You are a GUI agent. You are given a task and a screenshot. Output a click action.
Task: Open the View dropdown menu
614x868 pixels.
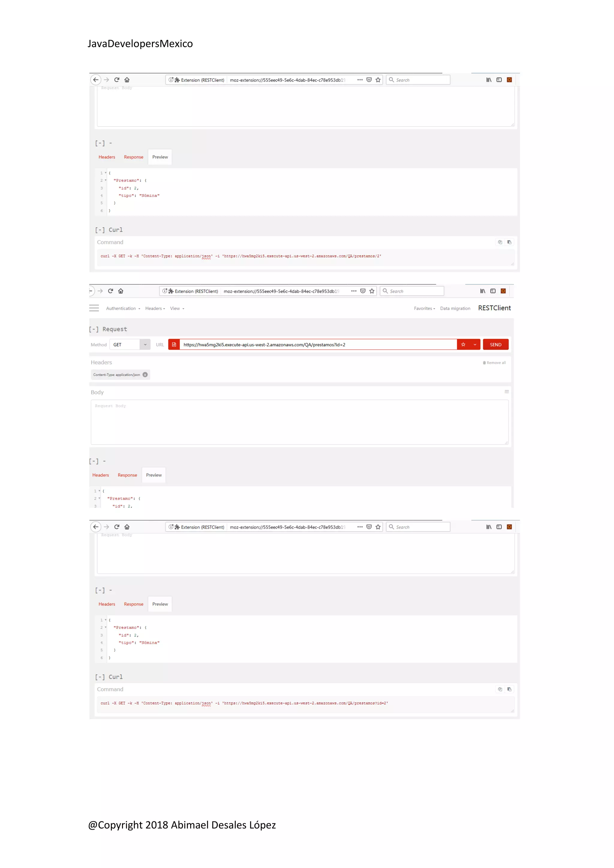coord(177,308)
